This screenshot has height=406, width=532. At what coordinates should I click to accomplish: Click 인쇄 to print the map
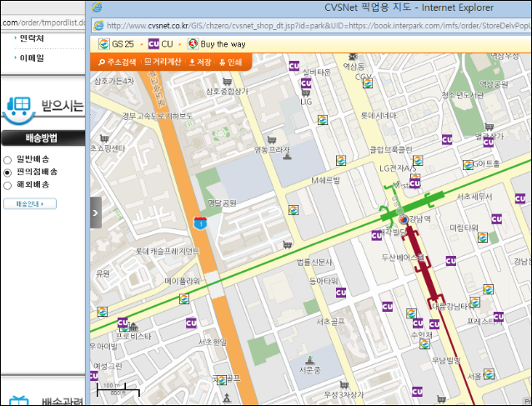pos(231,62)
